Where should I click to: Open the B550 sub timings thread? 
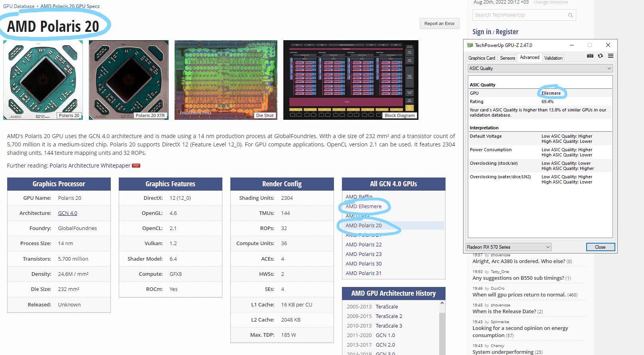pos(518,278)
